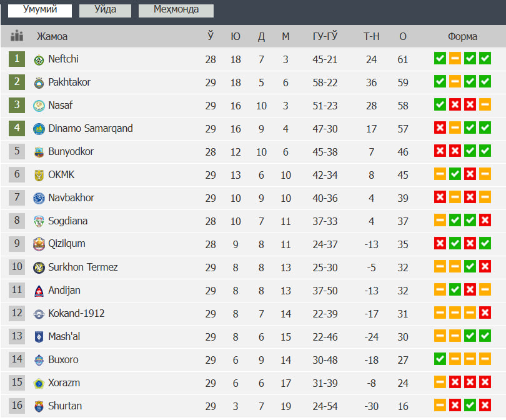
Task: Click the Qizilqum team crest
Action: tap(39, 244)
